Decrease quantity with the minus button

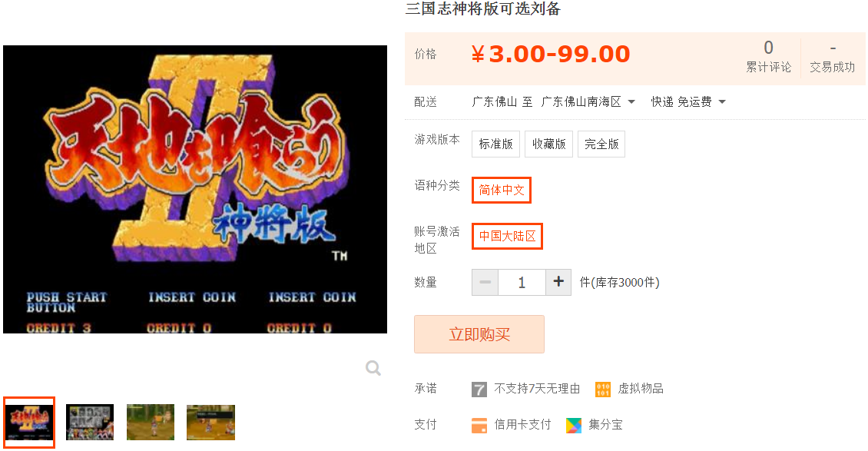485,282
